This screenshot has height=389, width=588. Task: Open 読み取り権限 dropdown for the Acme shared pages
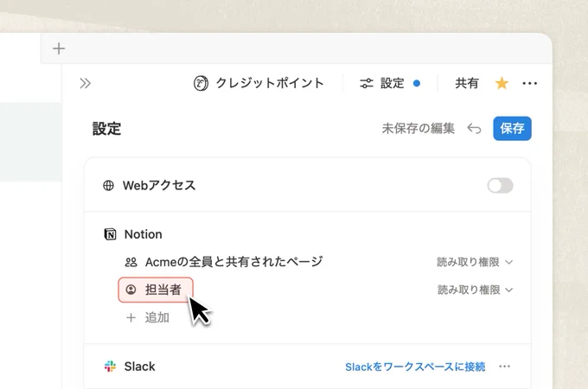click(475, 262)
